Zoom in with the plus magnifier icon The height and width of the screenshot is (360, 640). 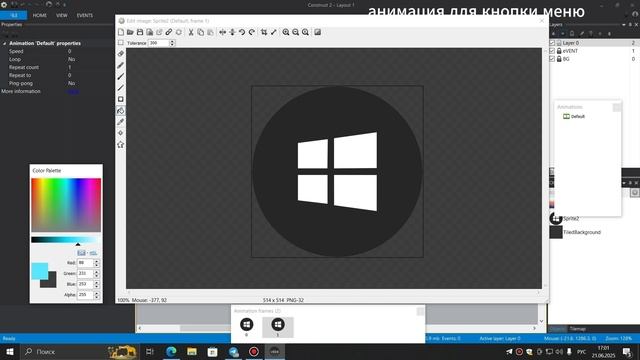(286, 32)
